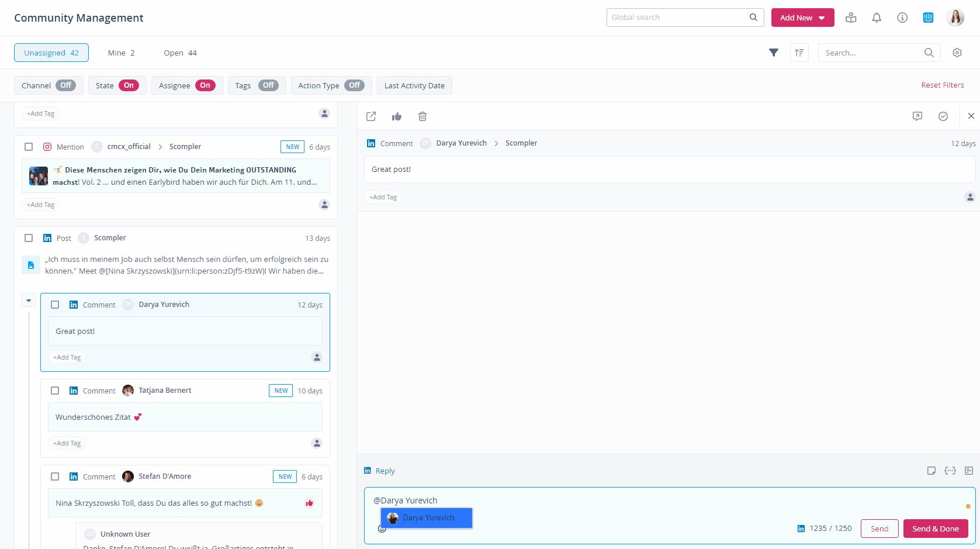Toggle the State filter switch
This screenshot has height=549, width=980.
(129, 85)
